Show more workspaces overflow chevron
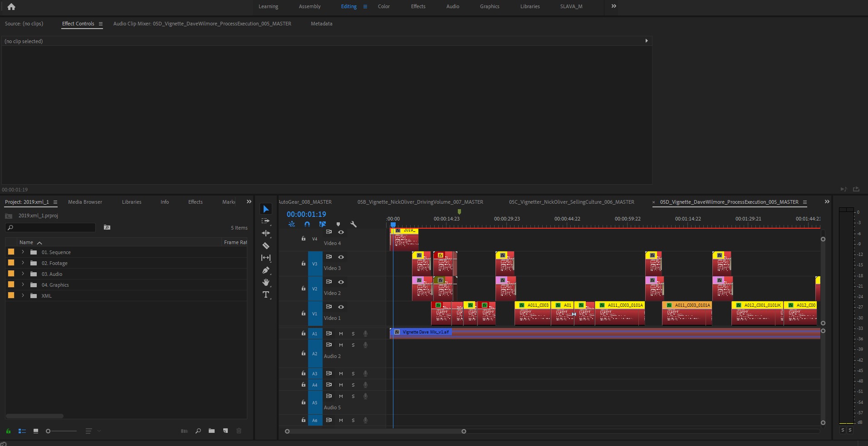This screenshot has height=446, width=868. point(614,6)
